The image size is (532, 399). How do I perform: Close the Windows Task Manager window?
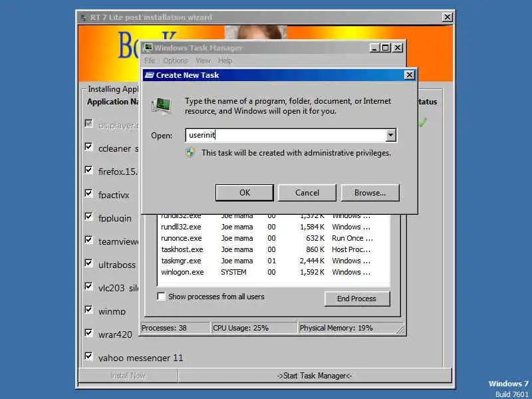(x=398, y=48)
